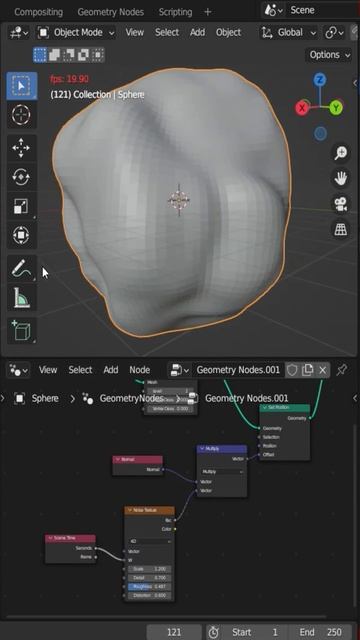The width and height of the screenshot is (360, 640).
Task: Add a new workspace with plus button
Action: click(207, 12)
